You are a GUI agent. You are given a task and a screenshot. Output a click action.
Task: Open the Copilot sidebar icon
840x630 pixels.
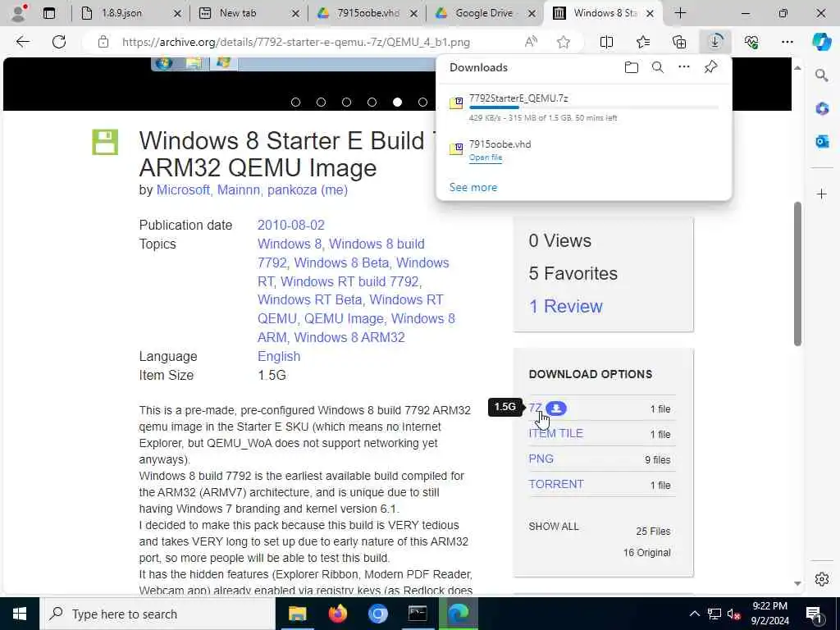(x=822, y=42)
